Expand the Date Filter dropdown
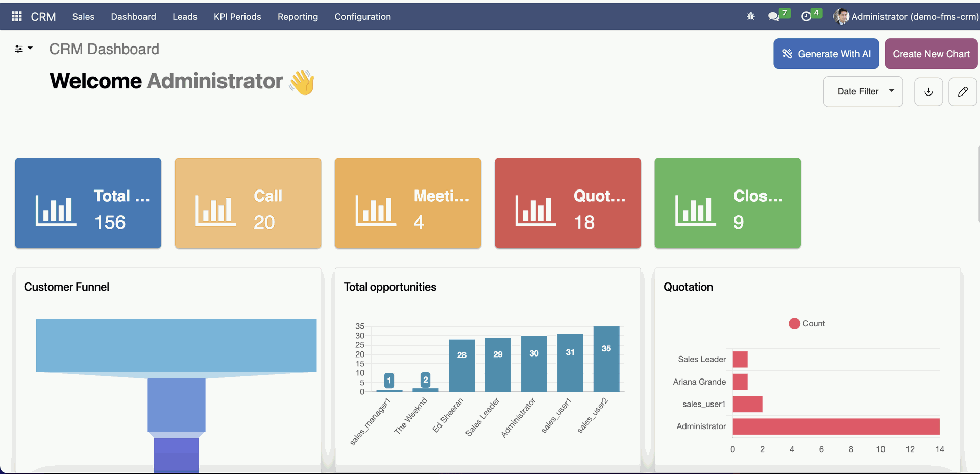This screenshot has height=474, width=980. point(863,92)
